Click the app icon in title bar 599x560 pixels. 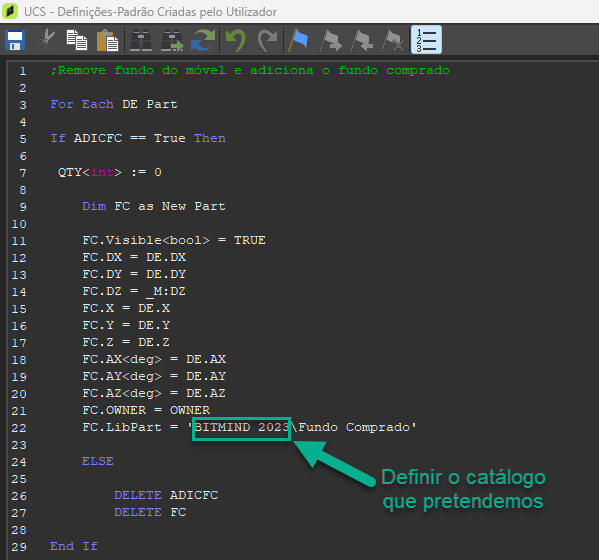(10, 11)
